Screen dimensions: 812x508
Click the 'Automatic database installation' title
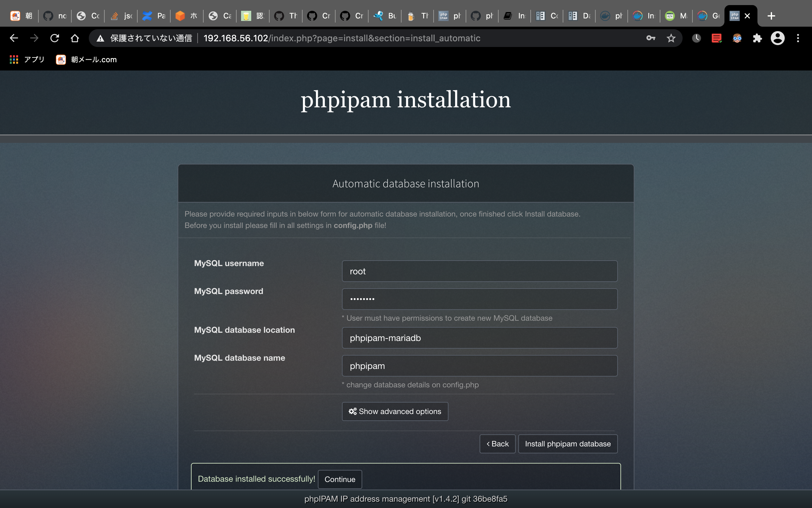[406, 184]
